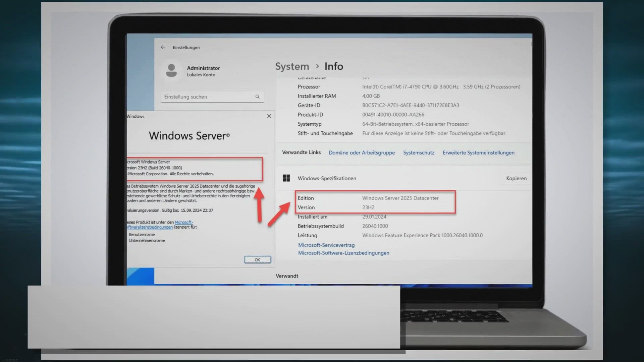Click the breadcrumb chevron between System and Info
This screenshot has height=362, width=644.
(317, 66)
